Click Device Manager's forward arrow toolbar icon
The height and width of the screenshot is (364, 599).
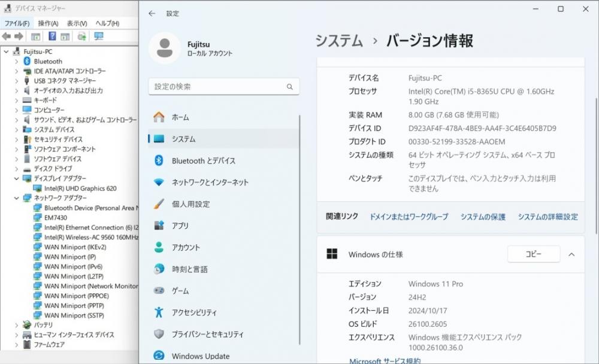[19, 37]
